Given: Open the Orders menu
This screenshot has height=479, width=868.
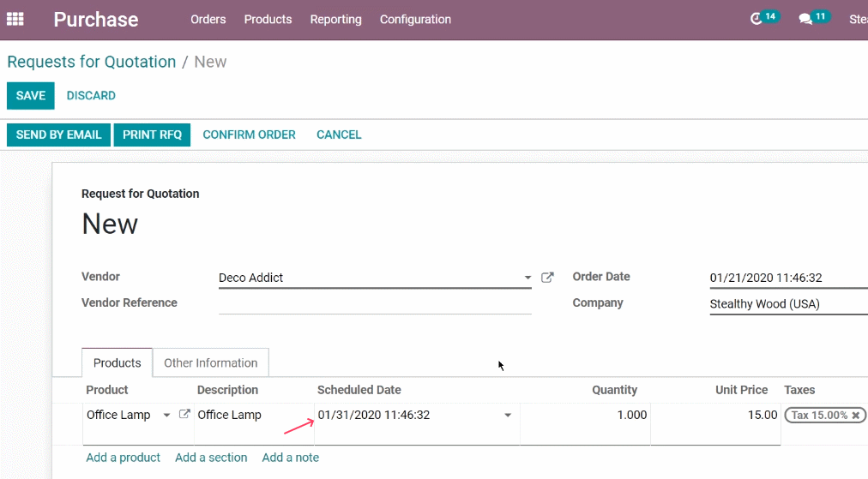Looking at the screenshot, I should [x=208, y=20].
